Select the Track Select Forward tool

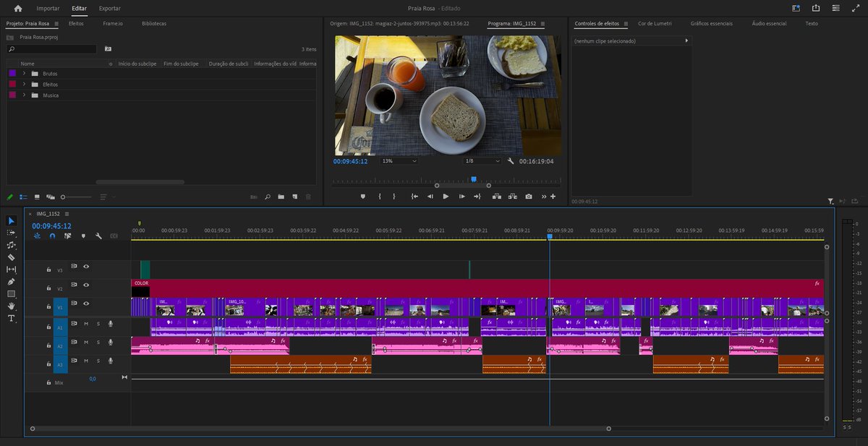click(x=11, y=233)
